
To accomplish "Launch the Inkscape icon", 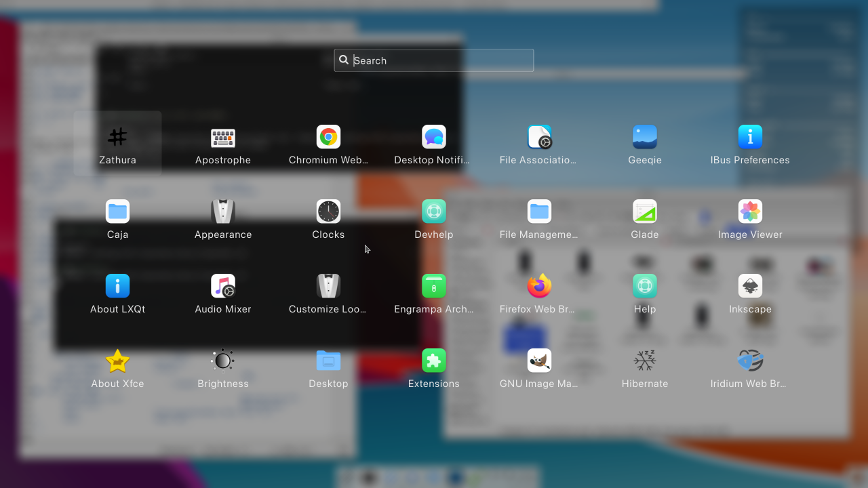I will (x=750, y=286).
